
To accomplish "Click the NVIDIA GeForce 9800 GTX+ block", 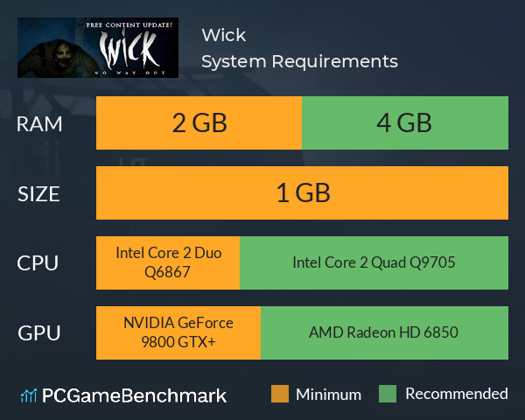I will [x=178, y=332].
